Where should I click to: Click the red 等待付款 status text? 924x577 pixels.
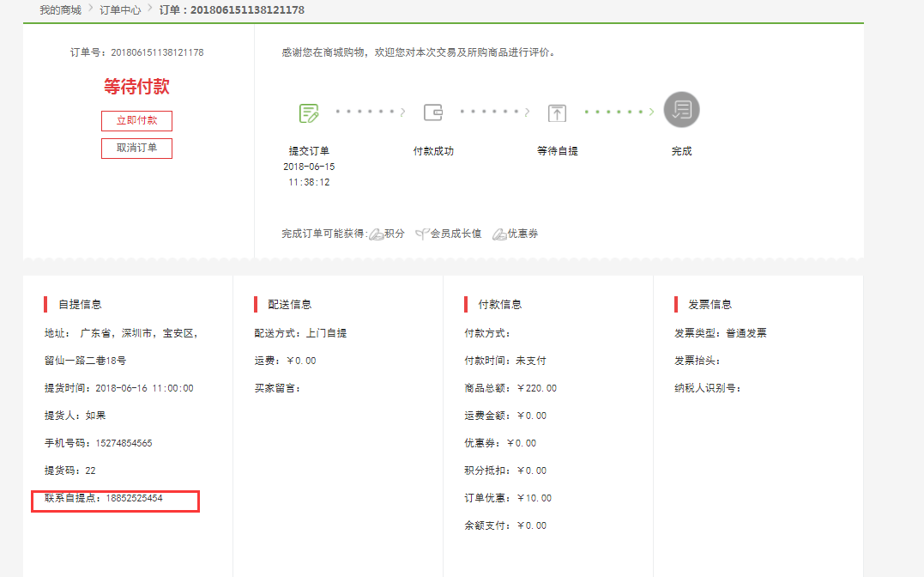(x=136, y=87)
